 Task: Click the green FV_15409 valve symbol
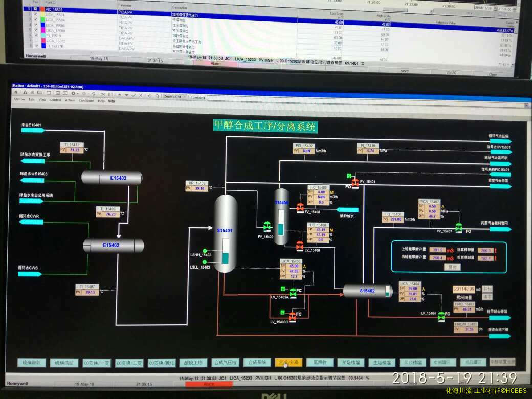tap(267, 227)
